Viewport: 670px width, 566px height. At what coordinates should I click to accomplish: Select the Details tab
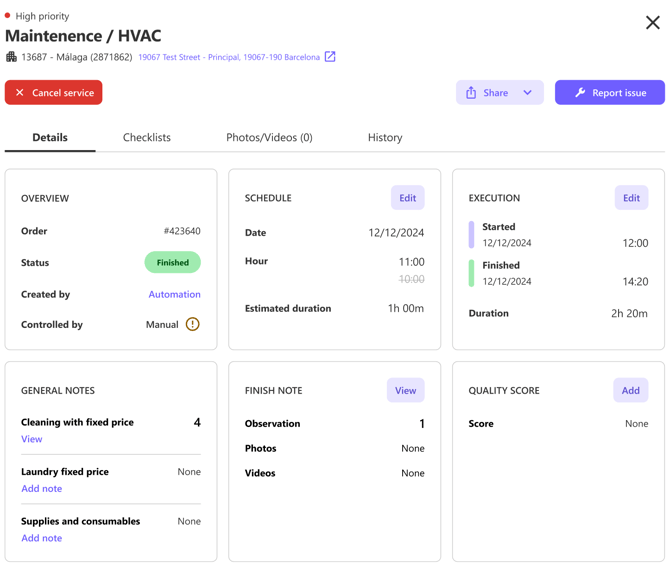point(50,138)
